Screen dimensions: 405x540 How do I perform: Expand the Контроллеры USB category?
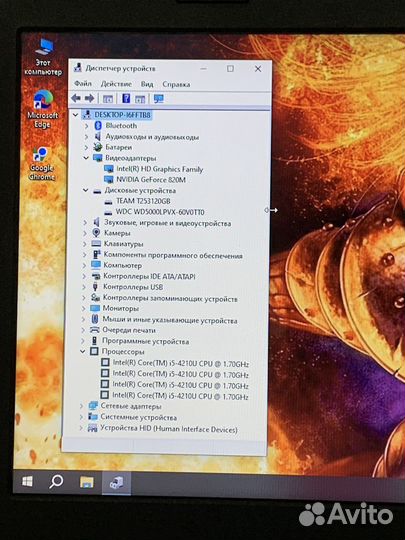(x=84, y=287)
